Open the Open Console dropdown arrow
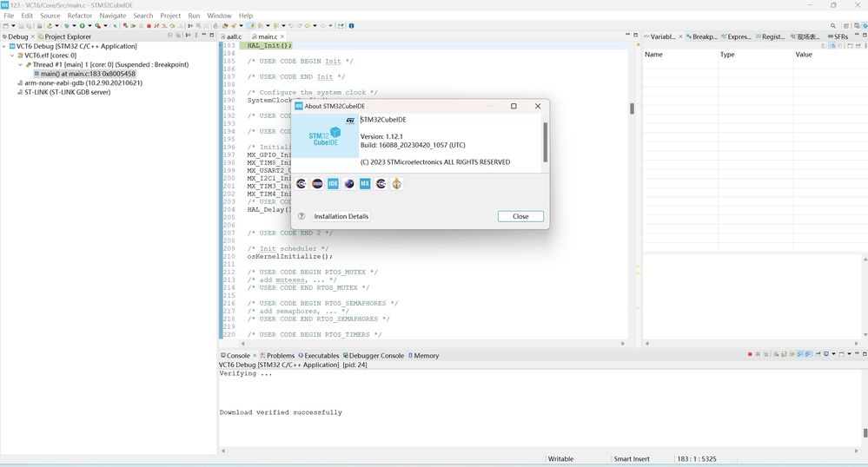868x467 pixels. [849, 354]
